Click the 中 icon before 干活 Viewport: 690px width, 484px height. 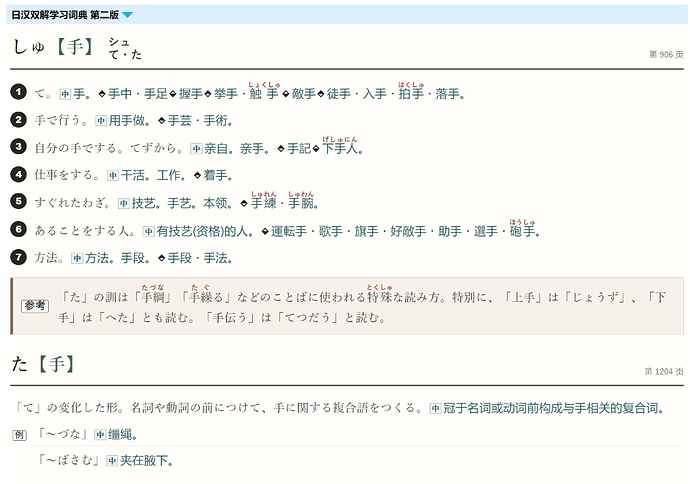coord(113,176)
